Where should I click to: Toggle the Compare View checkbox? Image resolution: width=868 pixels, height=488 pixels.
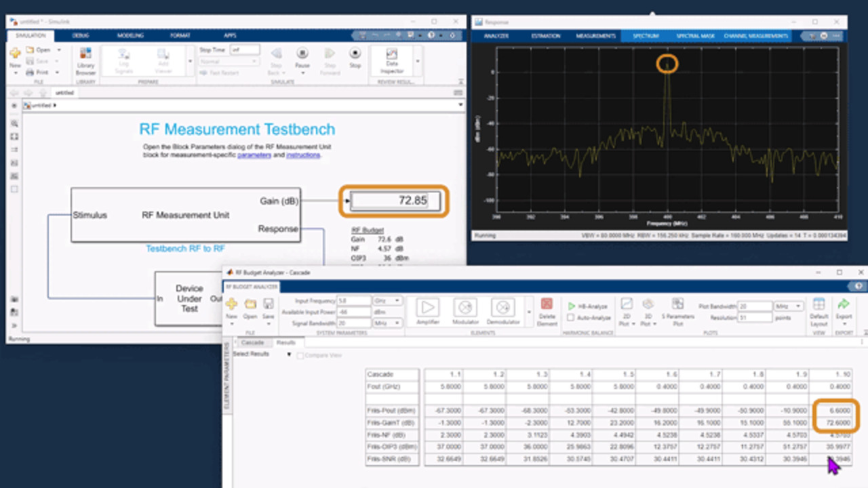pyautogui.click(x=300, y=354)
